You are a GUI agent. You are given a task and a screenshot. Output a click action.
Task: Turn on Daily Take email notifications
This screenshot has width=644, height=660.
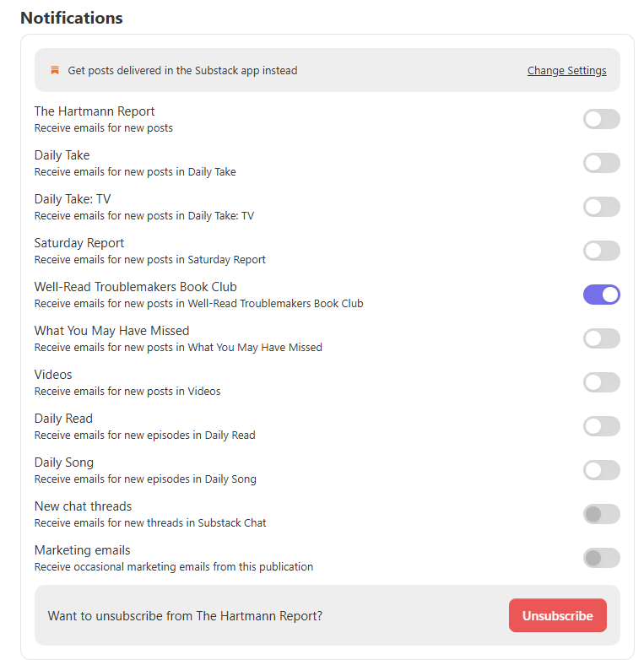click(x=602, y=163)
